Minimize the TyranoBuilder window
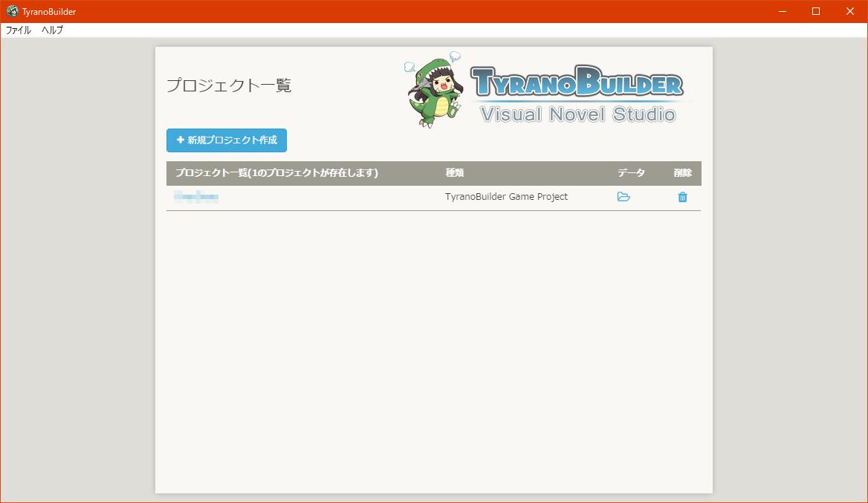This screenshot has width=868, height=503. (x=783, y=11)
